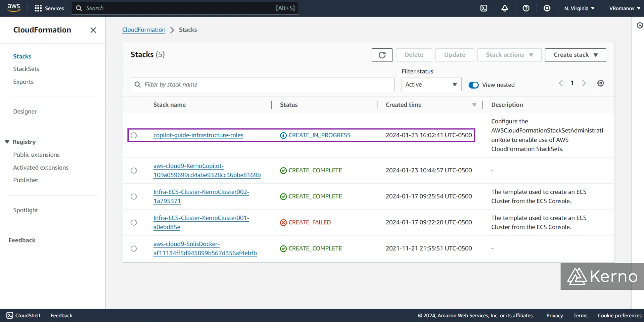Collapse the Registry section
644x322 pixels.
point(7,142)
